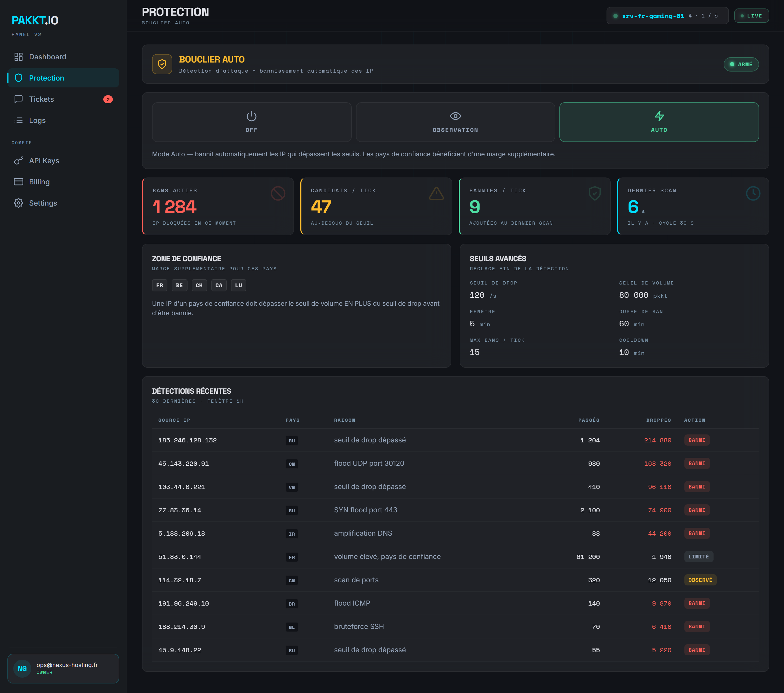This screenshot has height=693, width=784.
Task: Click the Dashboard grid icon
Action: point(19,57)
